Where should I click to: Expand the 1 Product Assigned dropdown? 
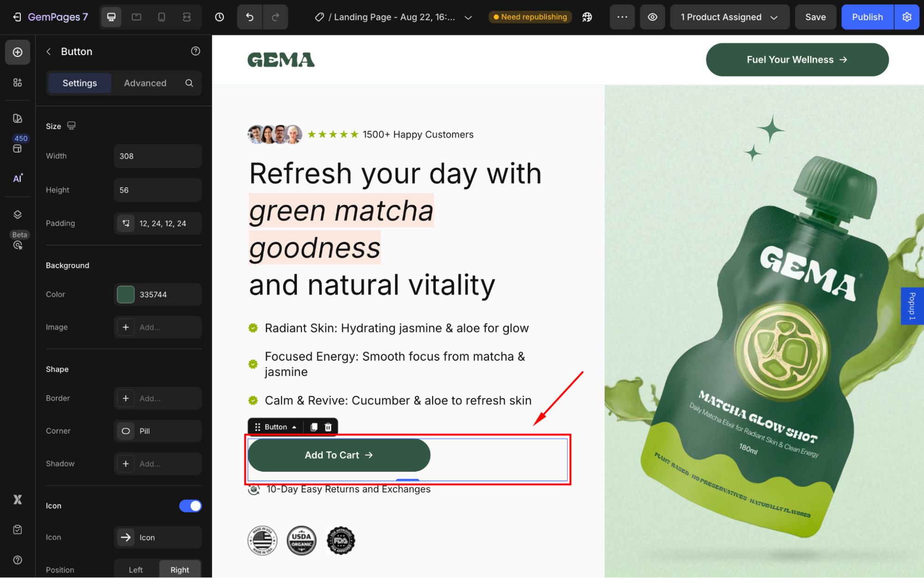[729, 17]
